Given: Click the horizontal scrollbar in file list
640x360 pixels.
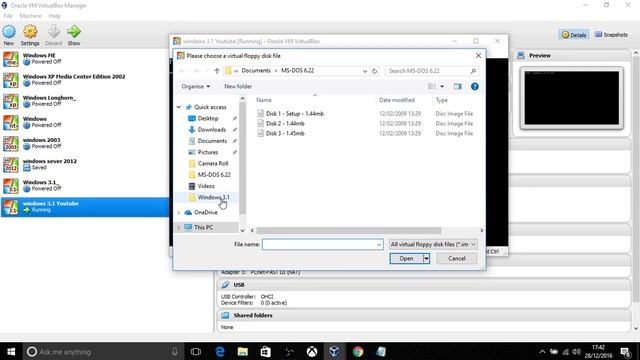Looking at the screenshot, I should pyautogui.click(x=349, y=231).
